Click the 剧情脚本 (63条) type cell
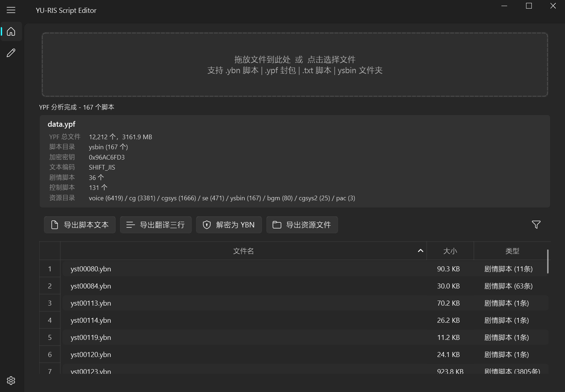565x392 pixels. (508, 286)
